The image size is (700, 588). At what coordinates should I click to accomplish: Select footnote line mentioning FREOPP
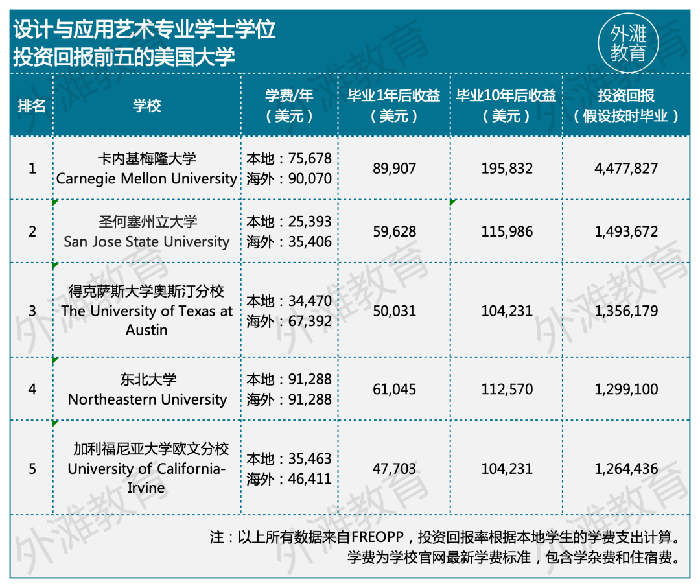click(x=445, y=537)
